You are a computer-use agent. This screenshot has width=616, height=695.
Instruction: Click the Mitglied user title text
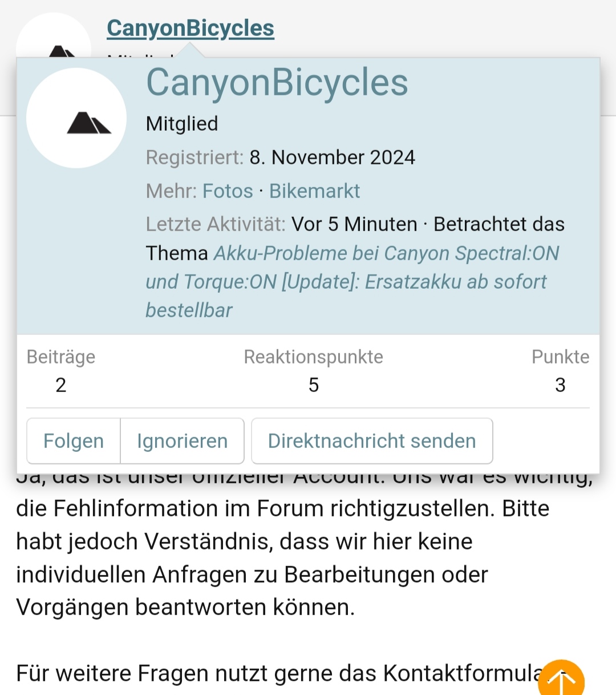(x=182, y=123)
